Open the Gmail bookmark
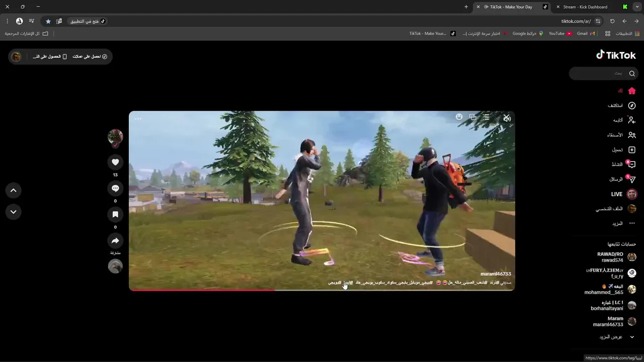 pyautogui.click(x=586, y=34)
